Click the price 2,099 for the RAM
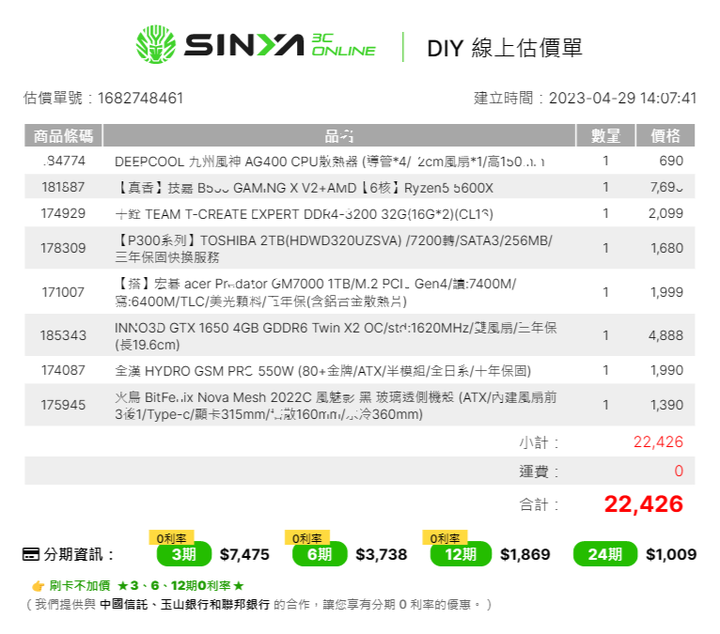Image resolution: width=720 pixels, height=634 pixels. (666, 213)
